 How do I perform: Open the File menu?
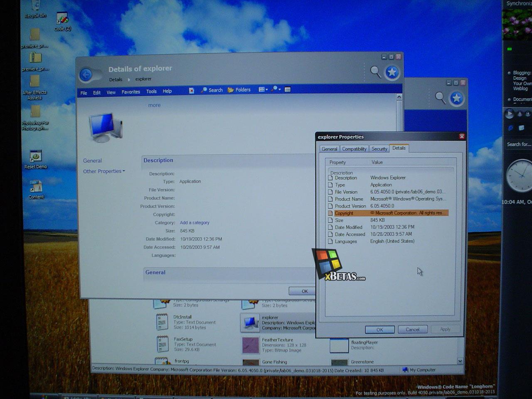[84, 93]
